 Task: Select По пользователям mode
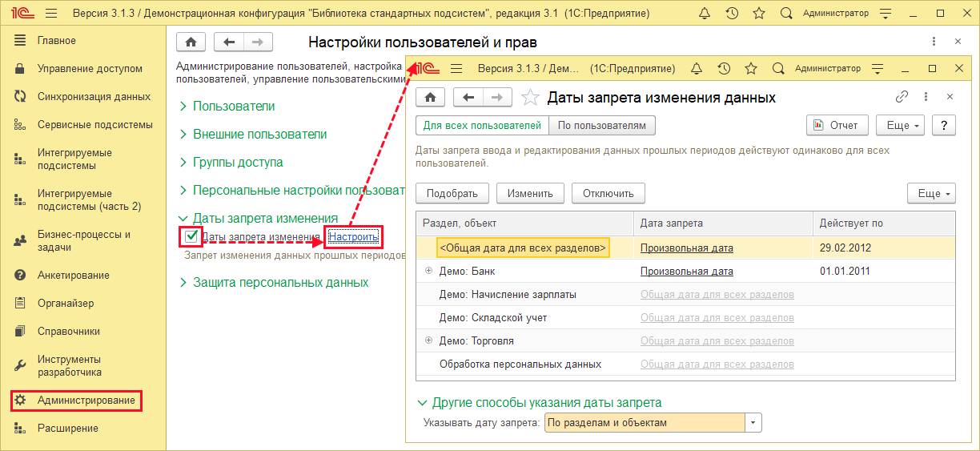click(x=601, y=126)
